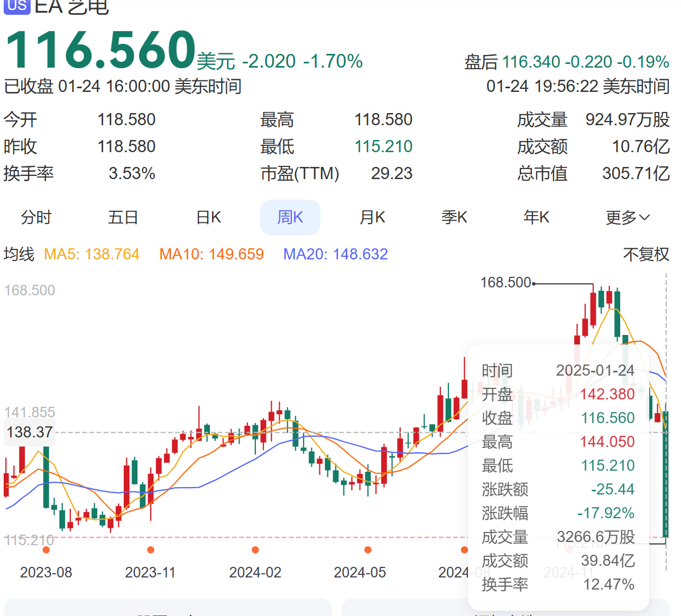This screenshot has width=681, height=616.
Task: Click the 最高 value 144.050 in tooltip
Action: 608,442
